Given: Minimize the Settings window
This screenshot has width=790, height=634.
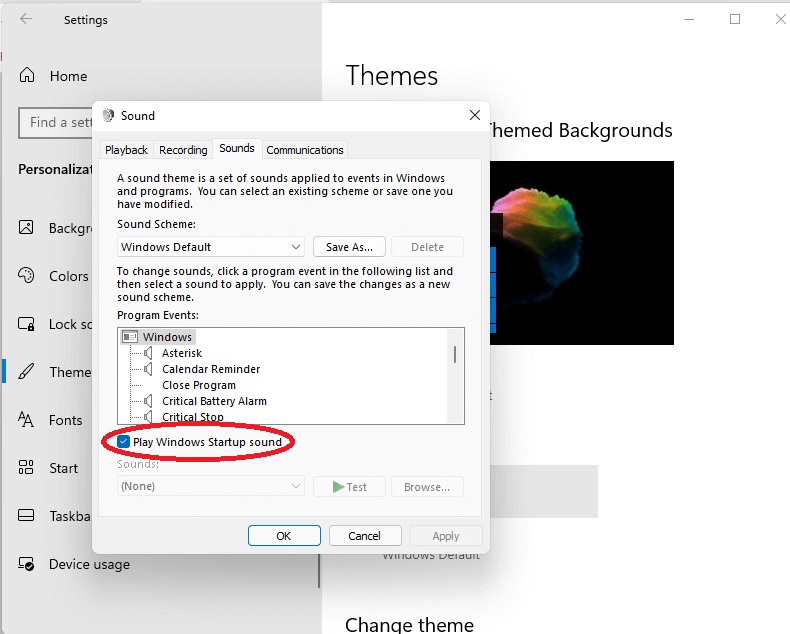Looking at the screenshot, I should pos(689,19).
